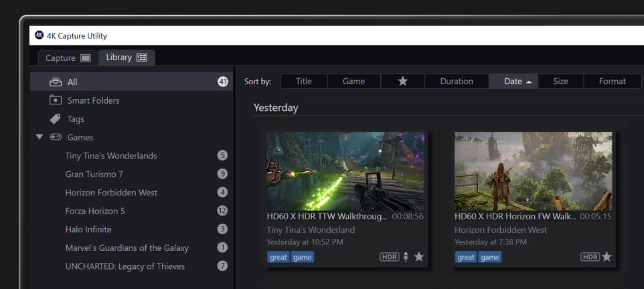Click 'Yesterday at 10:52 PM' timestamp
The width and height of the screenshot is (644, 289).
tap(305, 242)
